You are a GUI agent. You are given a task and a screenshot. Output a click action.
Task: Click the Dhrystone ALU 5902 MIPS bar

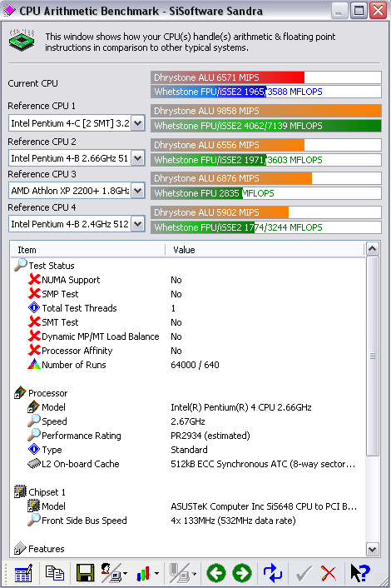[x=266, y=212]
